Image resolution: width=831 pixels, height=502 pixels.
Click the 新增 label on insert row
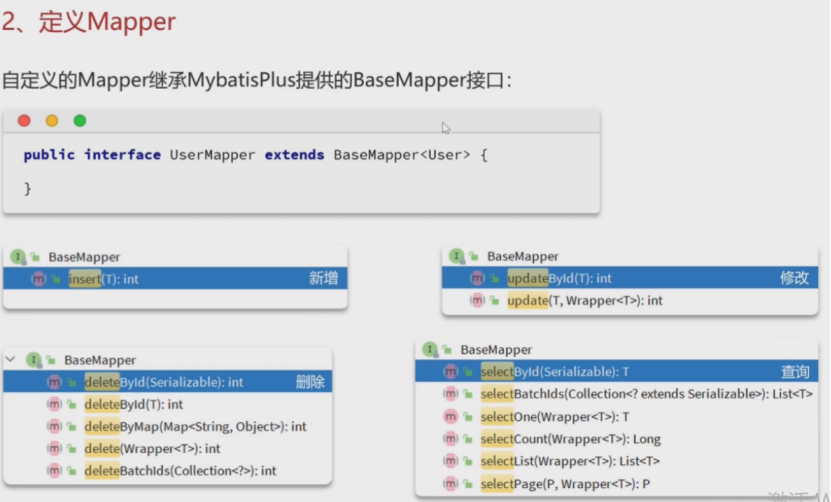pyautogui.click(x=323, y=278)
